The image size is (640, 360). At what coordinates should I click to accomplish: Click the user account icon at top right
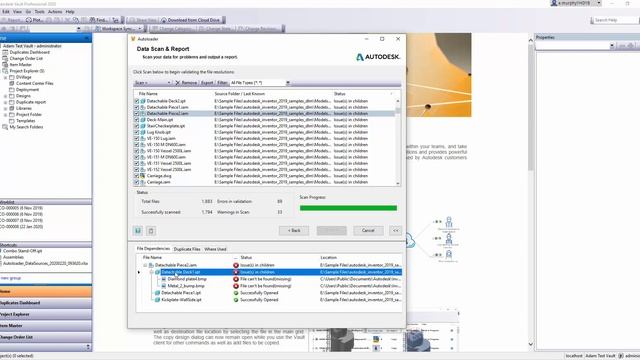pos(554,3)
